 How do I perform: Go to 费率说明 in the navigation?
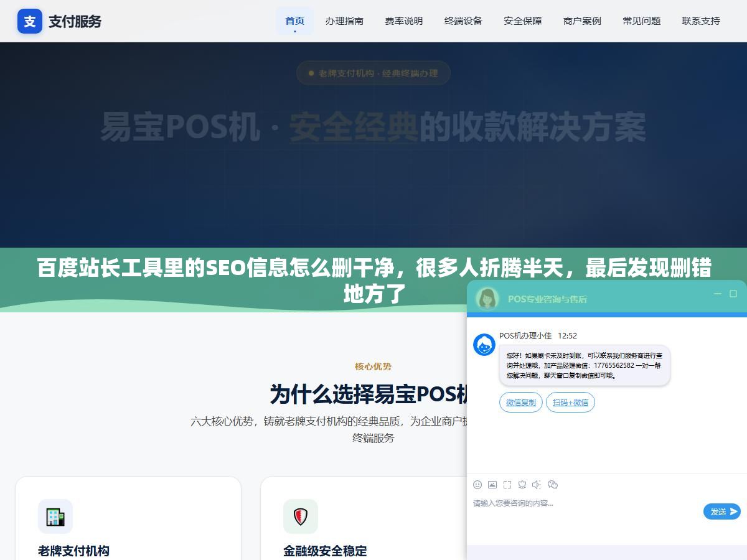point(404,21)
